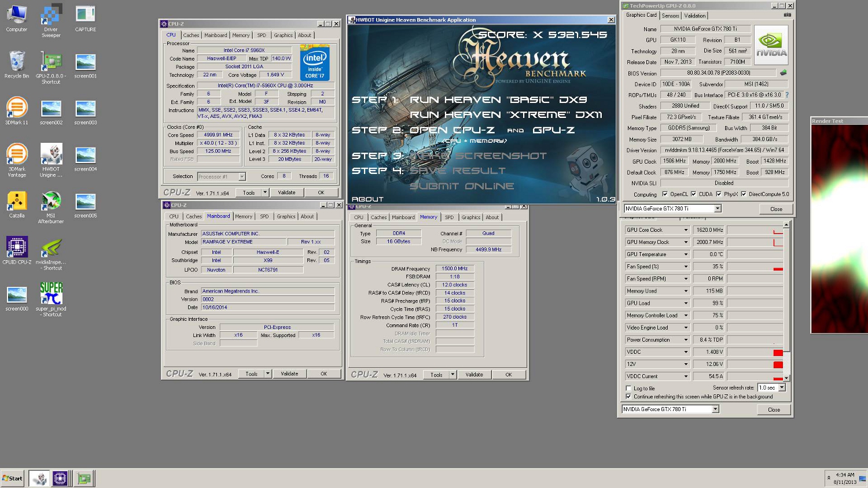Image resolution: width=868 pixels, height=488 pixels.
Task: Click RUN HEAVEN "XTREME" DX11
Action: (506, 114)
